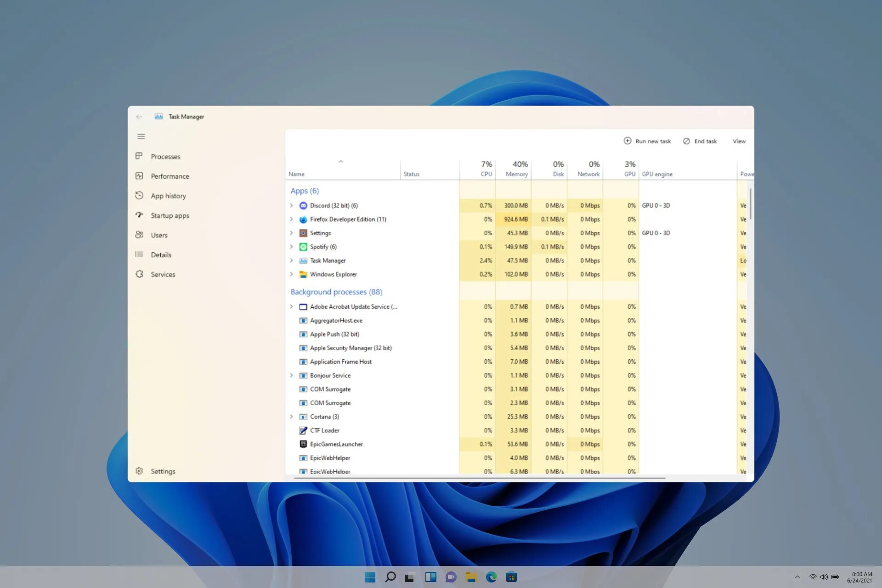Click the horizontal scrollbar under the list

click(480, 478)
